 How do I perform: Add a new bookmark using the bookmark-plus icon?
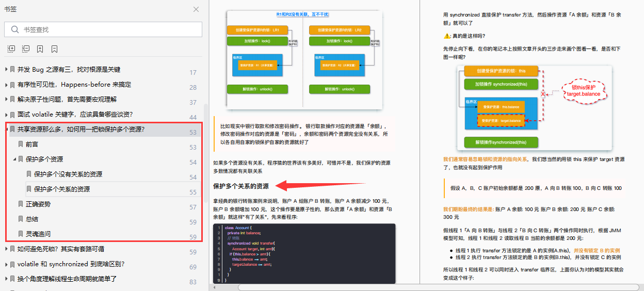tap(40, 49)
